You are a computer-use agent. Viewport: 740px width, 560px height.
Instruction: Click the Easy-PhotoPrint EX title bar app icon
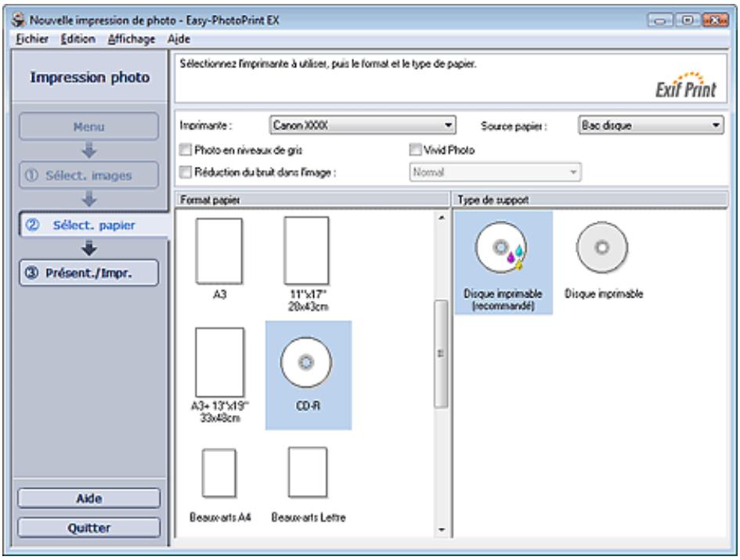(x=19, y=20)
